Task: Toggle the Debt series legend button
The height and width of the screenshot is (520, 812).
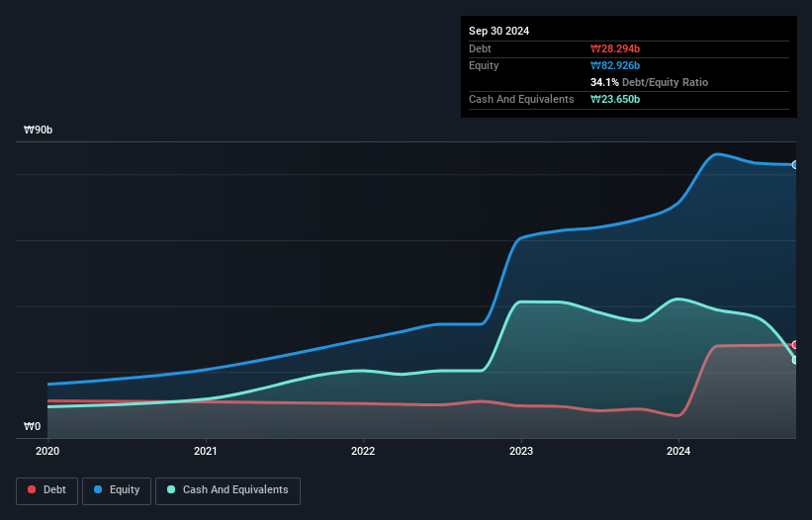Action: click(47, 490)
